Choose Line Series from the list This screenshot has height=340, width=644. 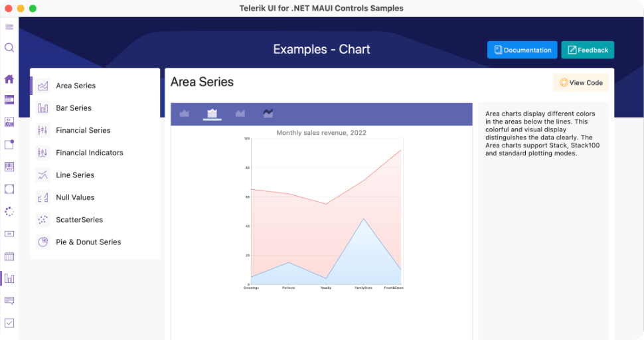75,175
